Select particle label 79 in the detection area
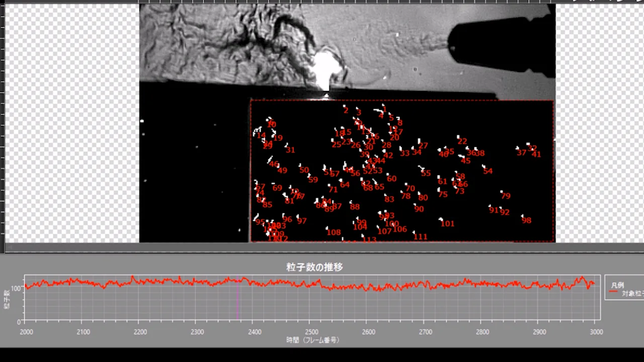The width and height of the screenshot is (644, 362). 506,196
